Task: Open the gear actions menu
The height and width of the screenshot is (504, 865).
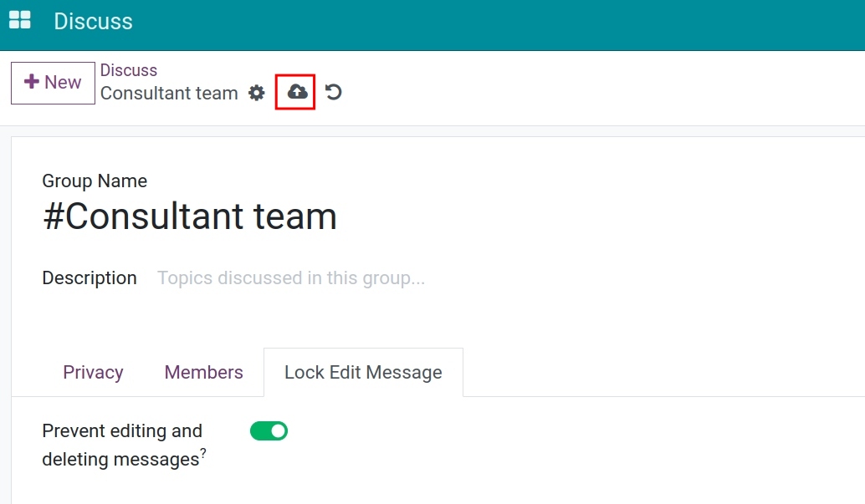Action: (257, 93)
